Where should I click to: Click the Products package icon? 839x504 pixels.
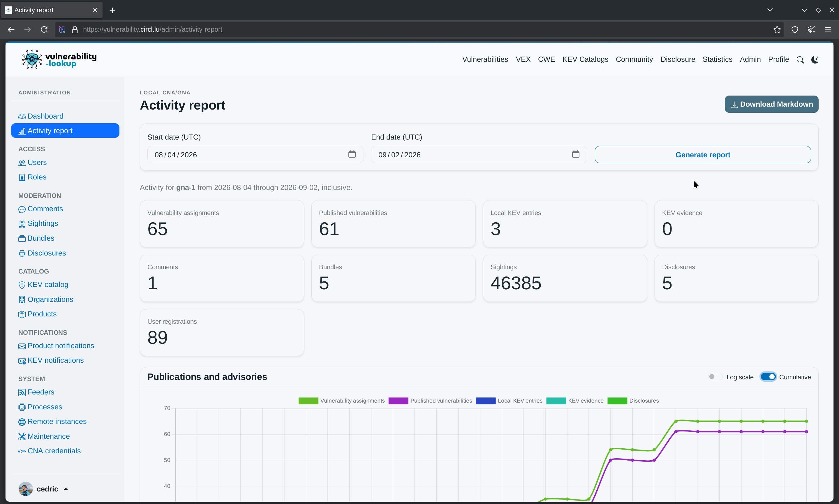[22, 315]
